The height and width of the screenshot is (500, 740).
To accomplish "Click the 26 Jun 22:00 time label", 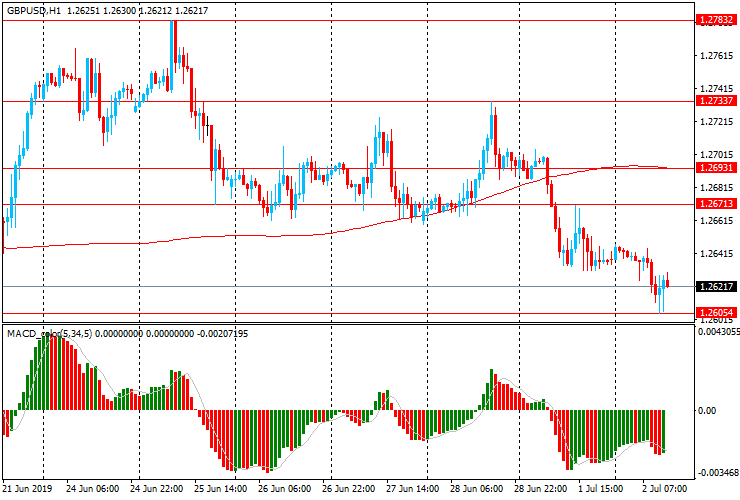I will tap(349, 489).
